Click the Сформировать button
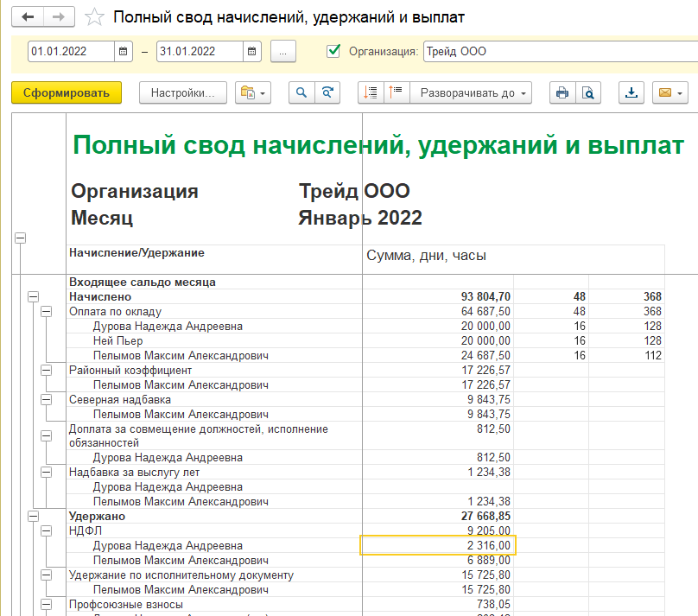 [x=67, y=93]
